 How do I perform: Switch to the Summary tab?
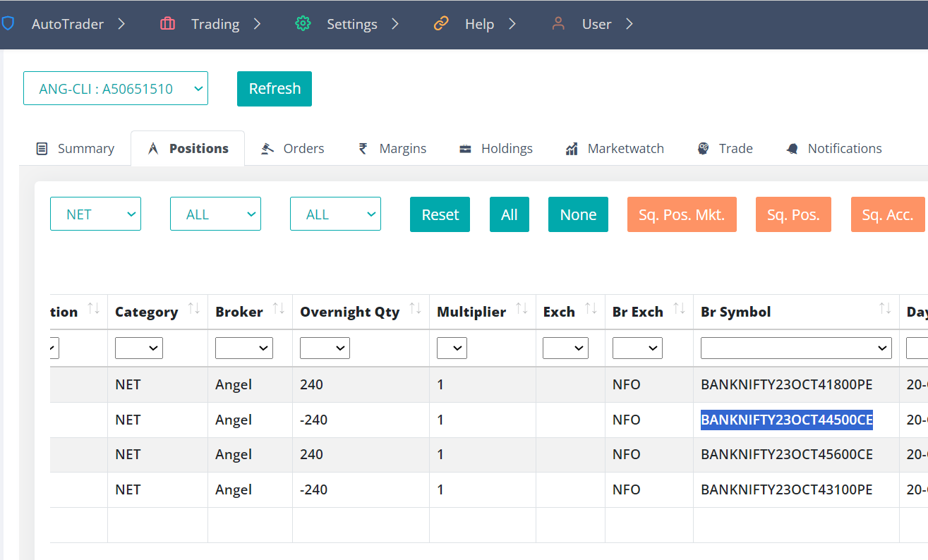coord(76,149)
